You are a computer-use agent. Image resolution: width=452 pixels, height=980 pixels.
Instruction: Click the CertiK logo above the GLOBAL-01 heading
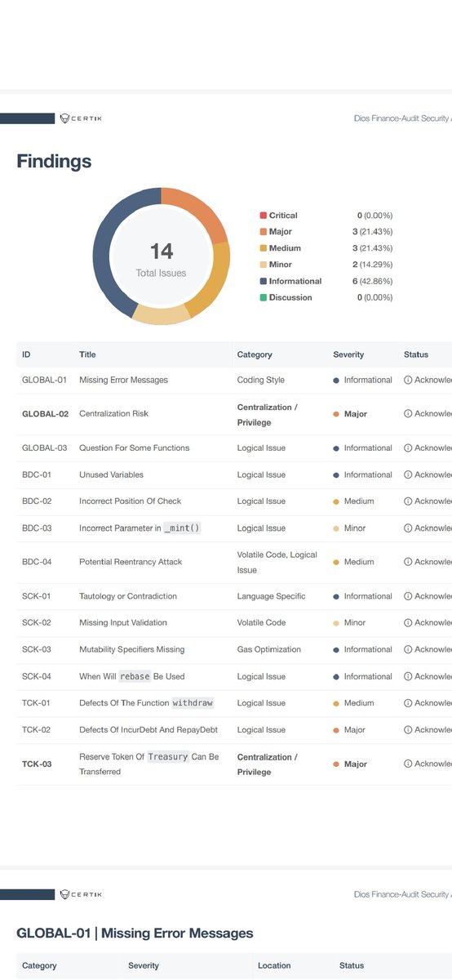(81, 894)
